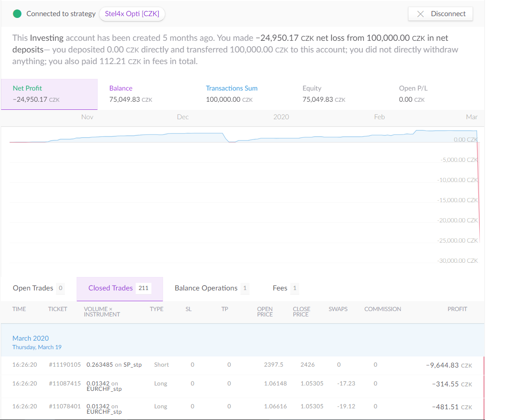
Task: Sort trades by the PROFIT column header
Action: 457,309
